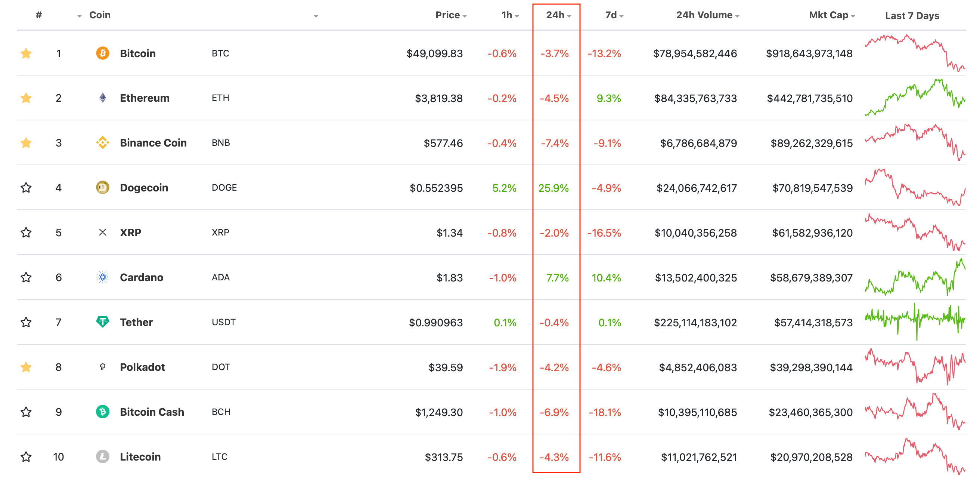The width and height of the screenshot is (980, 477).
Task: Click the Polkadot logo icon
Action: [x=102, y=367]
